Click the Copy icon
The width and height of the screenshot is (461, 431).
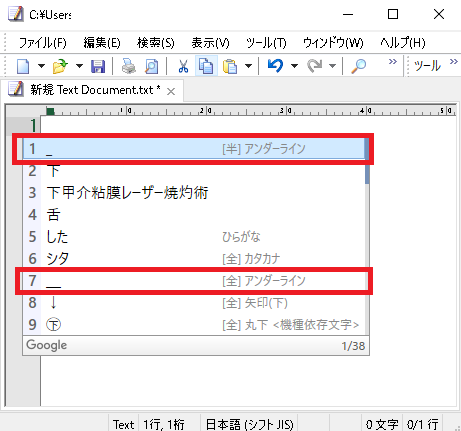(x=206, y=66)
